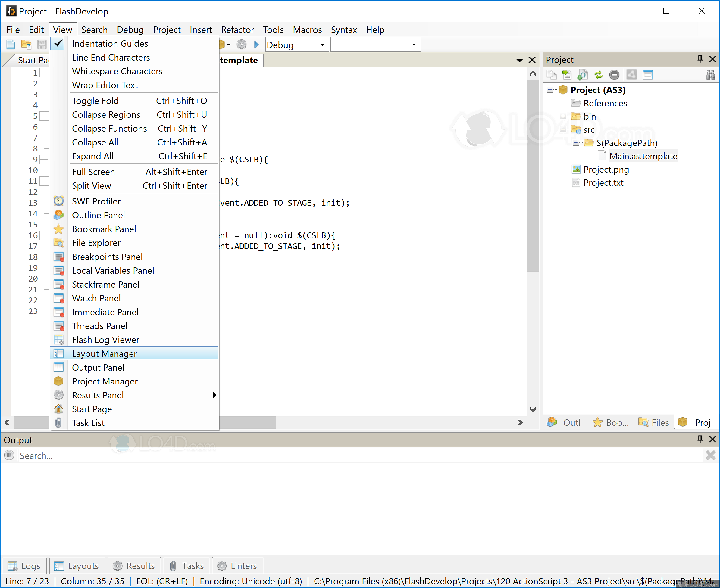The height and width of the screenshot is (588, 720).
Task: Toggle Indentation Guides in the View menu
Action: click(110, 43)
